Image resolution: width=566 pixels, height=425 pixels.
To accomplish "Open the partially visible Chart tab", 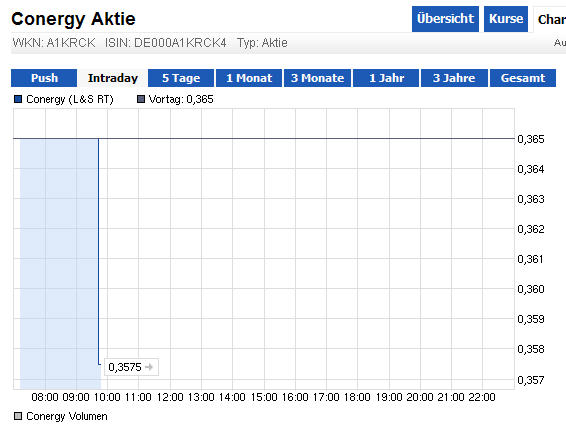I will click(x=550, y=19).
